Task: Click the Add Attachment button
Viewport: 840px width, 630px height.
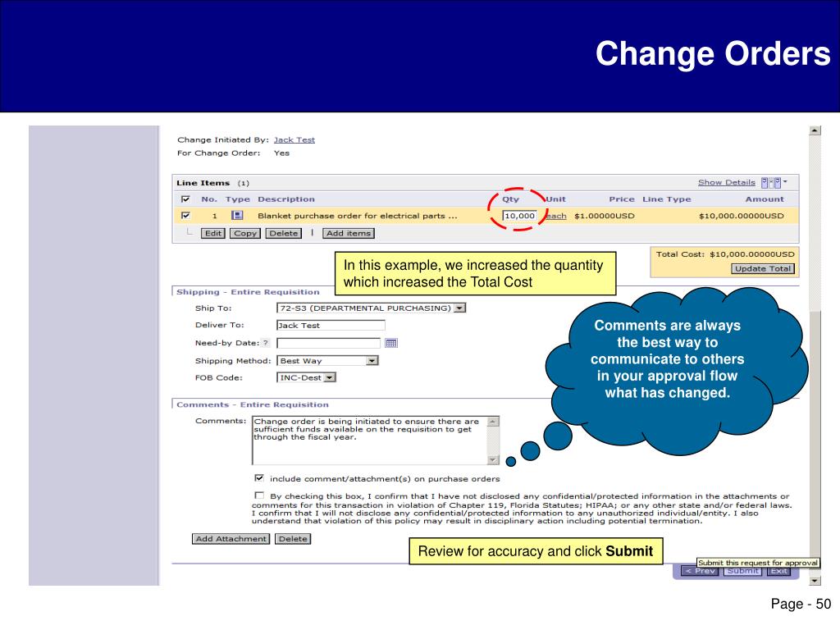Action: pyautogui.click(x=231, y=539)
